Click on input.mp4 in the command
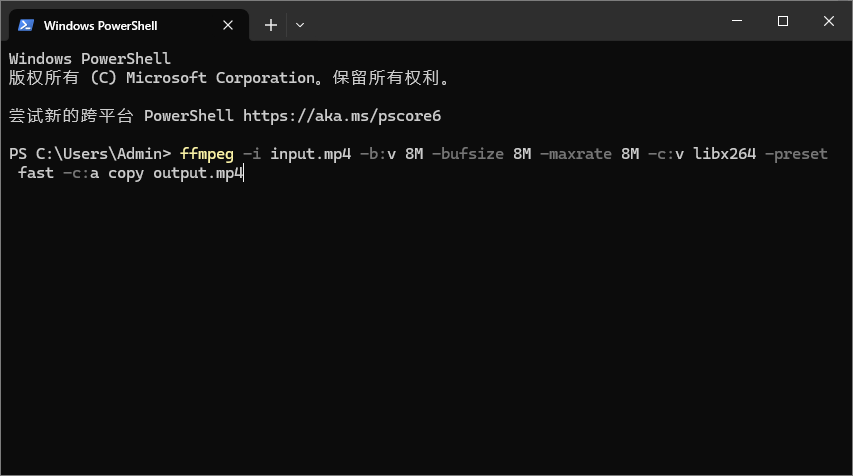853x476 pixels. (310, 154)
